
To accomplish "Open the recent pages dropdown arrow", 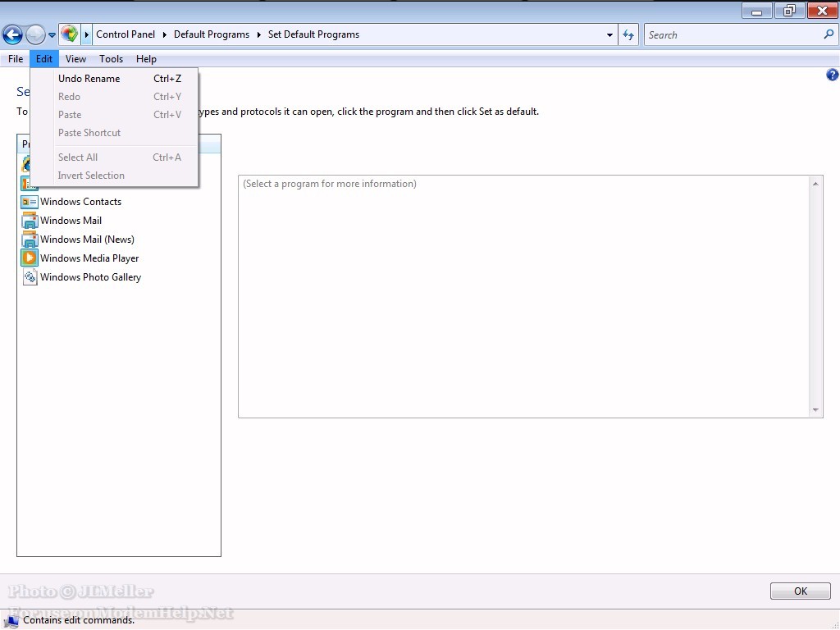I will click(x=52, y=35).
